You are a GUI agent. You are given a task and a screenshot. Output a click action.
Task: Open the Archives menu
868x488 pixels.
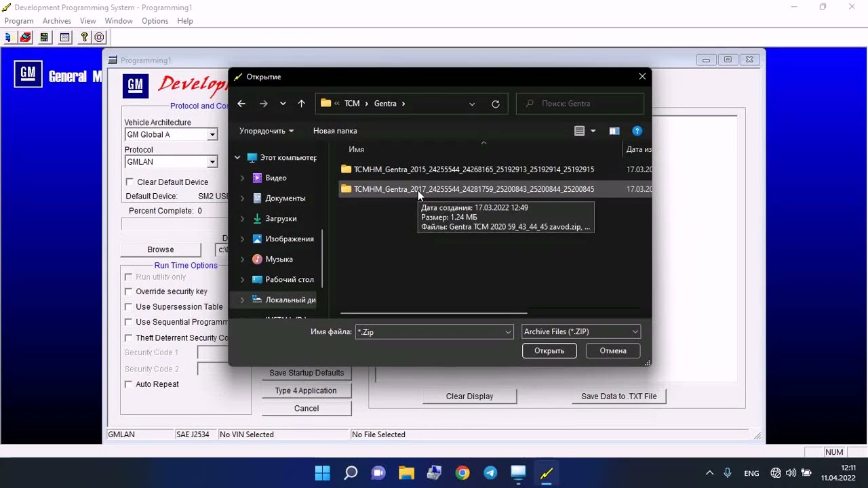[57, 21]
